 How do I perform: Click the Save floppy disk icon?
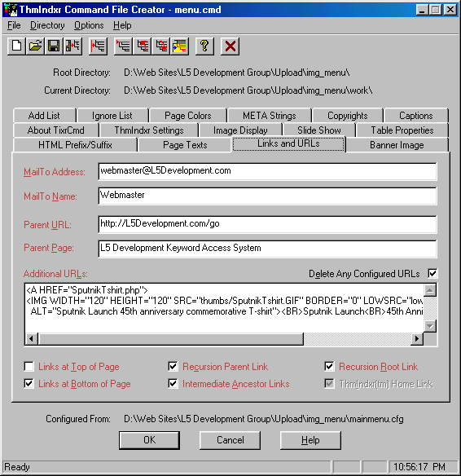coord(54,46)
